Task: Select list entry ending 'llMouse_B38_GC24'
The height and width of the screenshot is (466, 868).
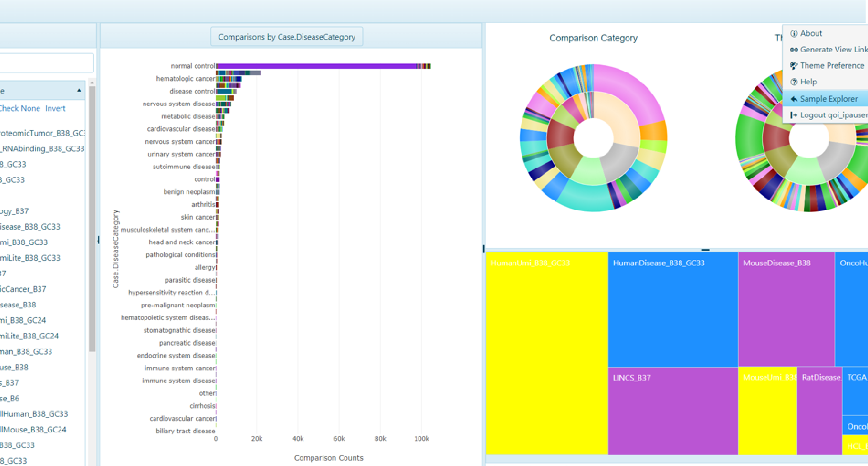Action: click(33, 429)
